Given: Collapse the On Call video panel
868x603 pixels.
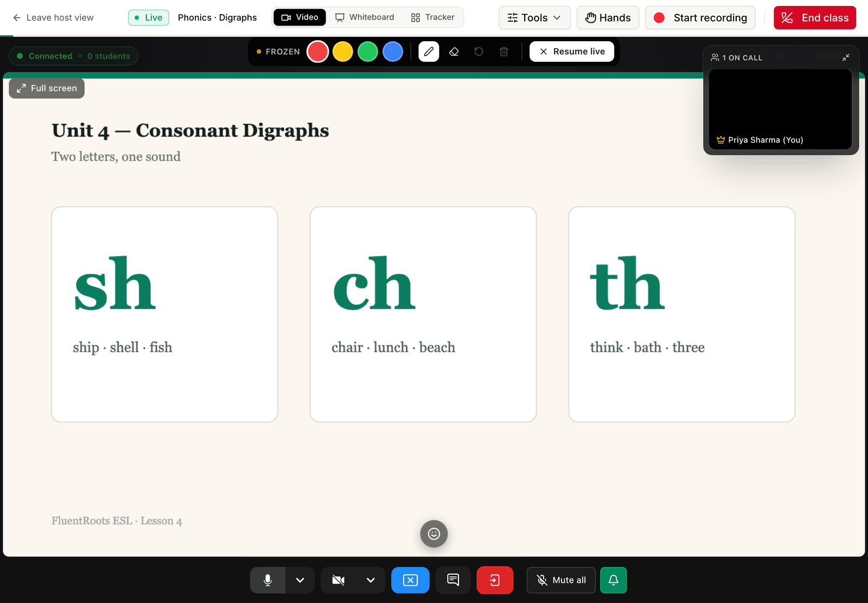Looking at the screenshot, I should pos(846,57).
